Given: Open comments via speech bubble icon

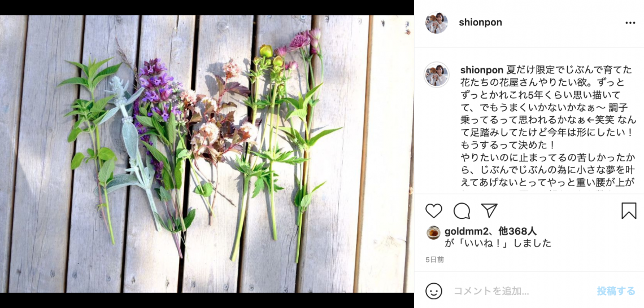Looking at the screenshot, I should (x=462, y=211).
